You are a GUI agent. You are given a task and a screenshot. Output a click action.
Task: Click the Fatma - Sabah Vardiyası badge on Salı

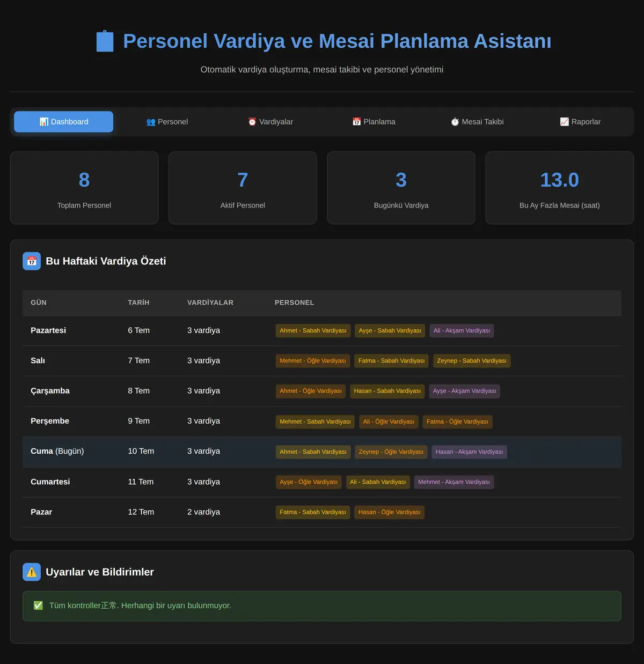(x=391, y=361)
